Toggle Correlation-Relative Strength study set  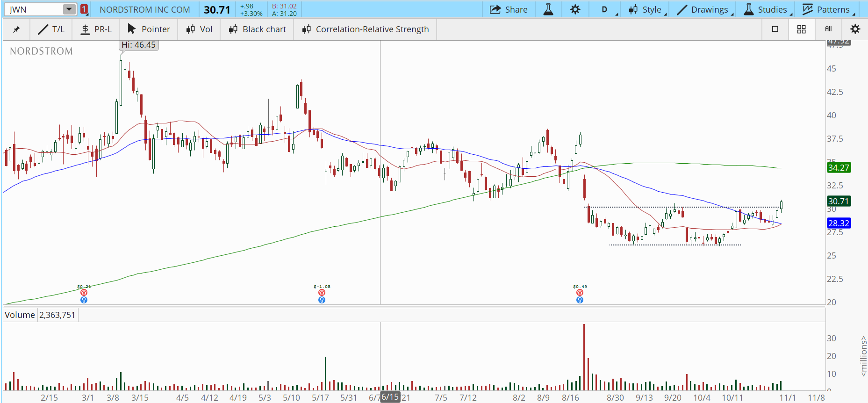[x=366, y=29]
